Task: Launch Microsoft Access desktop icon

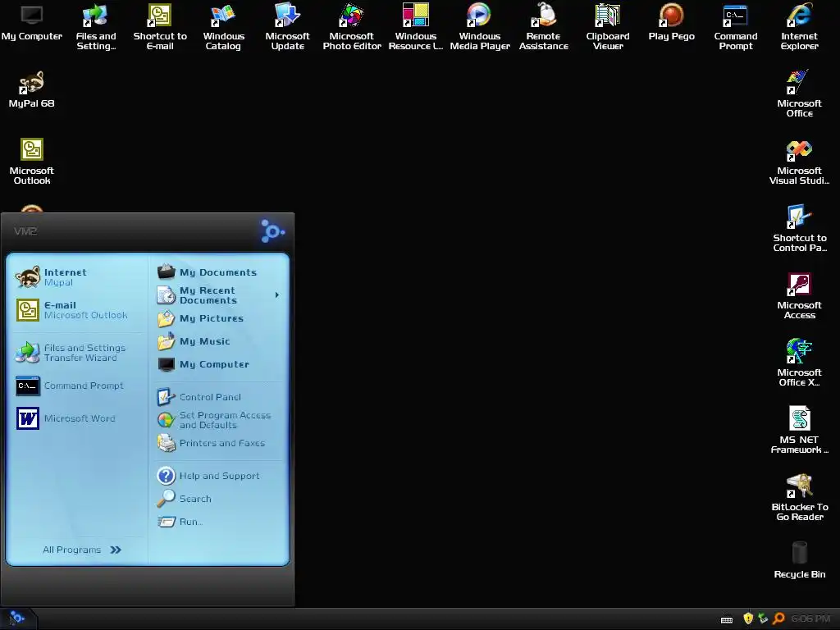Action: [799, 296]
